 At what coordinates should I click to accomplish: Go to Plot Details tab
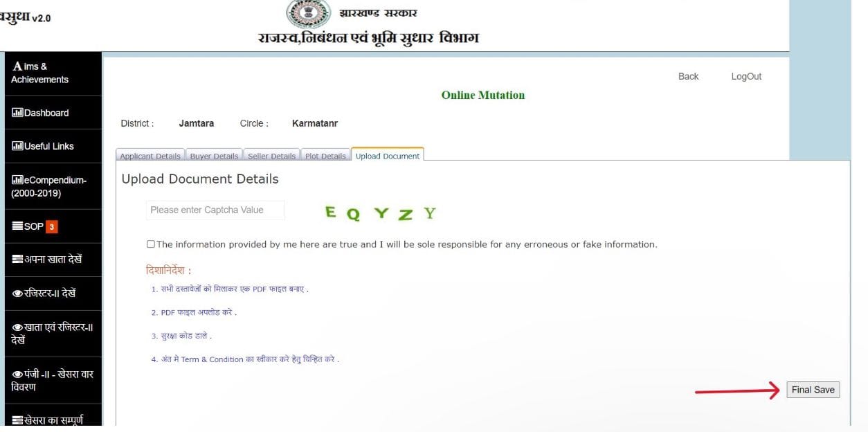pyautogui.click(x=325, y=156)
